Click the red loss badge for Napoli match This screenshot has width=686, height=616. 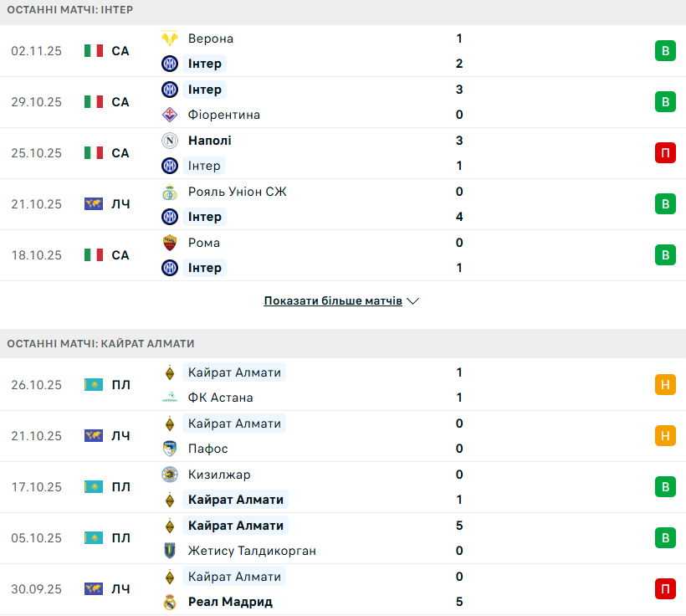(x=665, y=153)
